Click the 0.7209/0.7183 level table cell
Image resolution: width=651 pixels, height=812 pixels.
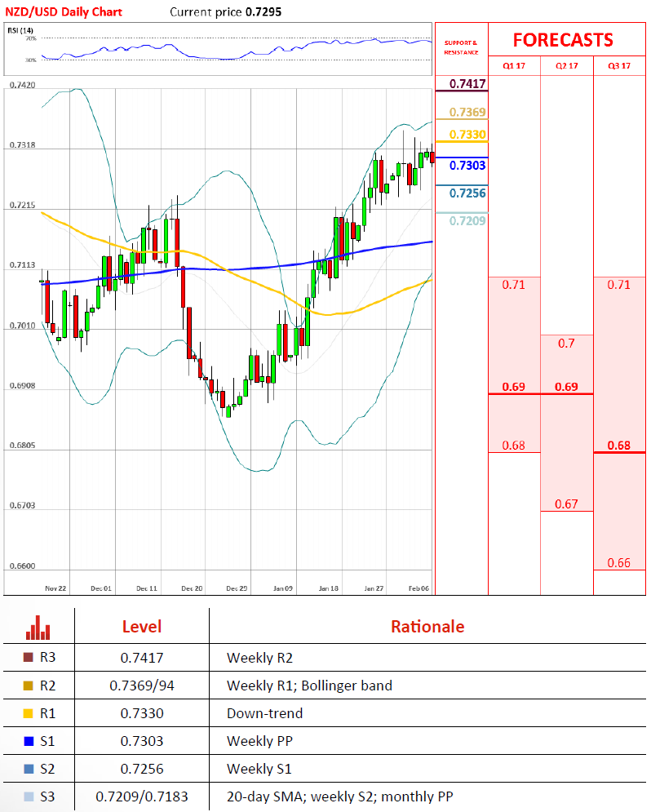click(142, 796)
